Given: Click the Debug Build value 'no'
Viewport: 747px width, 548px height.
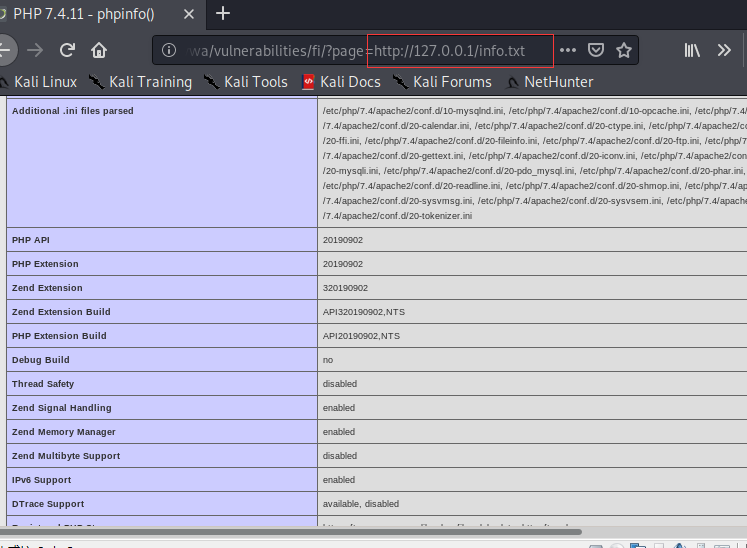Looking at the screenshot, I should click(x=328, y=360).
